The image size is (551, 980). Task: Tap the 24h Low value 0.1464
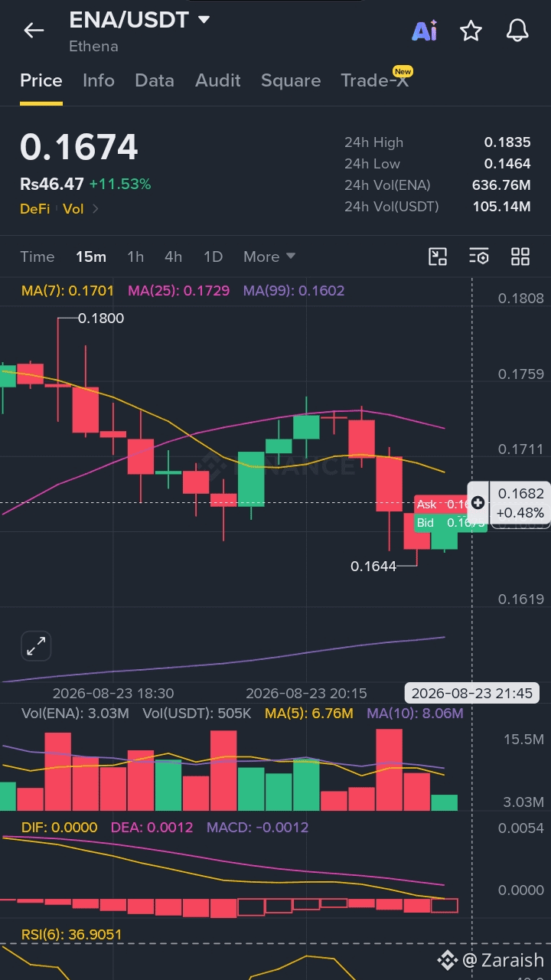(x=507, y=164)
